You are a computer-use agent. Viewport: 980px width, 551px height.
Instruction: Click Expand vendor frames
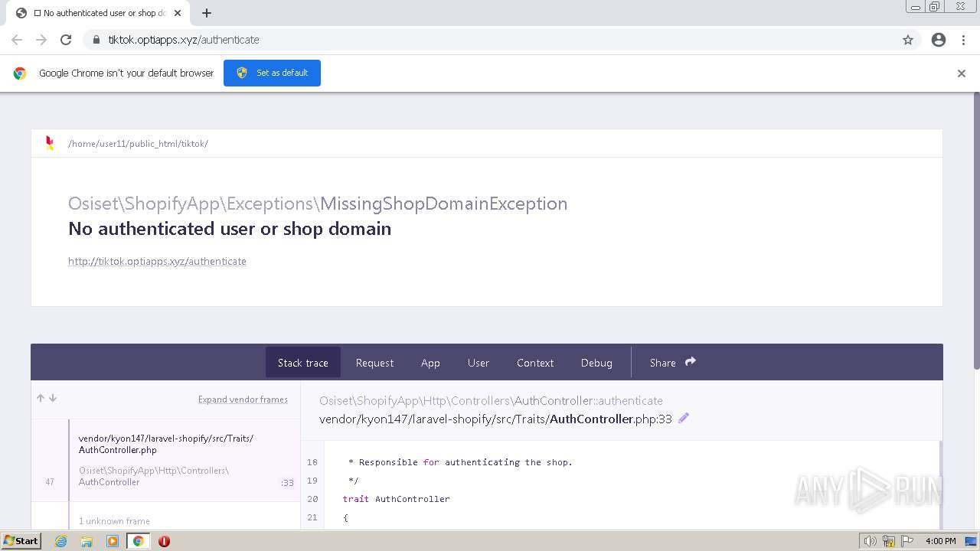pos(243,399)
